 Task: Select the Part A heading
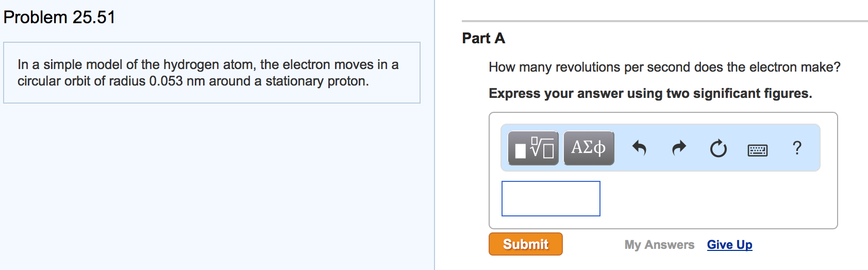483,38
